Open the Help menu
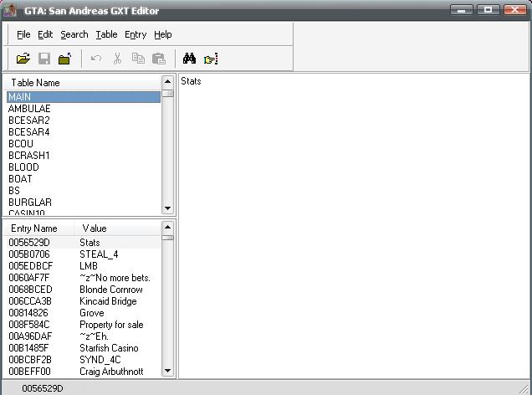532x395 pixels. point(163,34)
